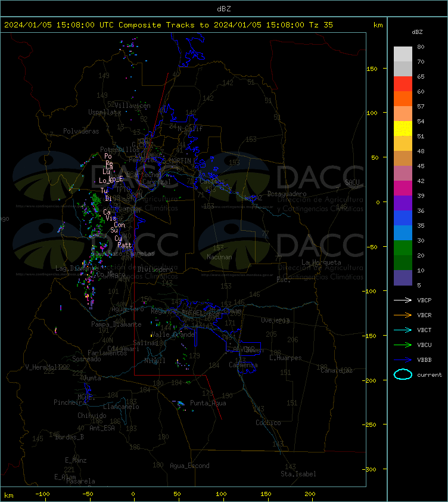
Task: Pick the magenta swatch between 42 and 39
Action: point(403,188)
